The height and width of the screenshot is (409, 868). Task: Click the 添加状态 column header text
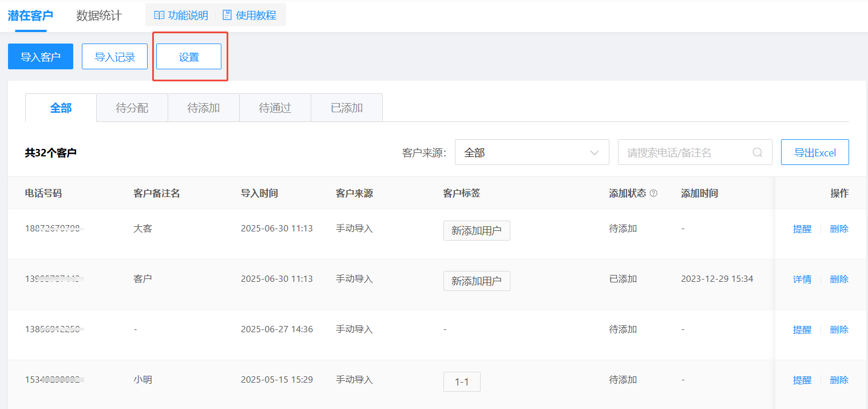628,193
